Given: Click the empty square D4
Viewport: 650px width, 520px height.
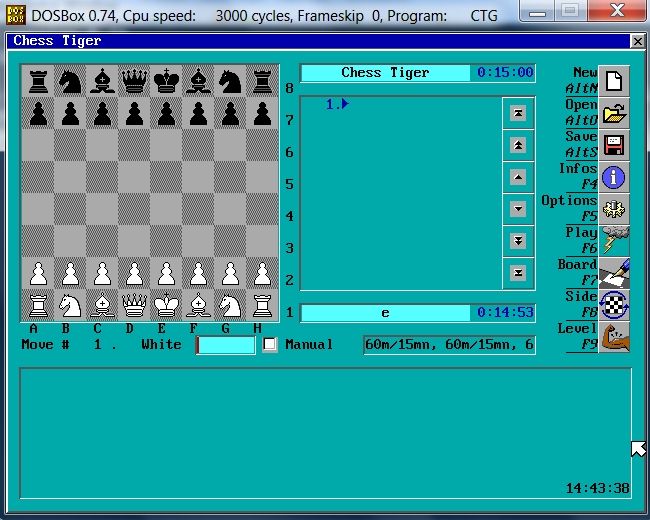Looking at the screenshot, I should pos(134,209).
